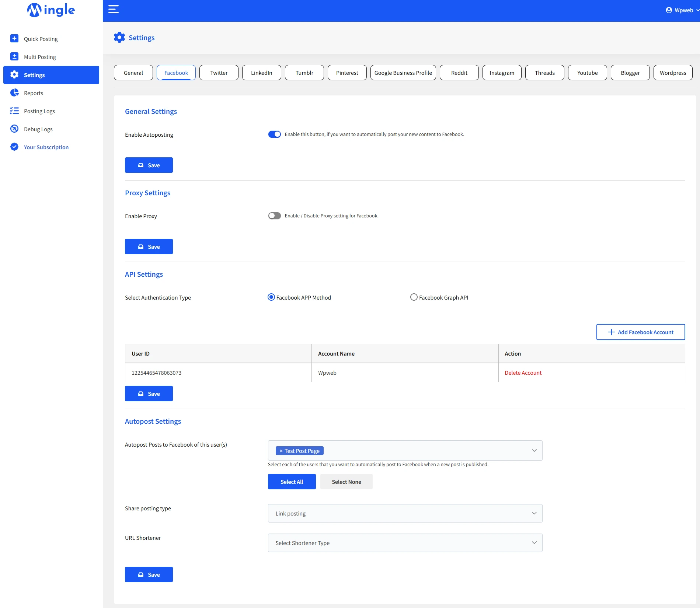The width and height of the screenshot is (700, 608).
Task: Remove the Test Post Page tag
Action: [281, 451]
